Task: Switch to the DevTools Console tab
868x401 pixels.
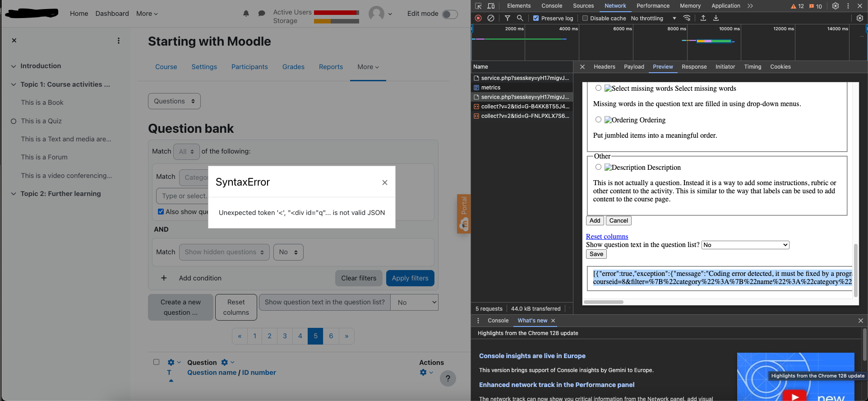Action: [552, 6]
